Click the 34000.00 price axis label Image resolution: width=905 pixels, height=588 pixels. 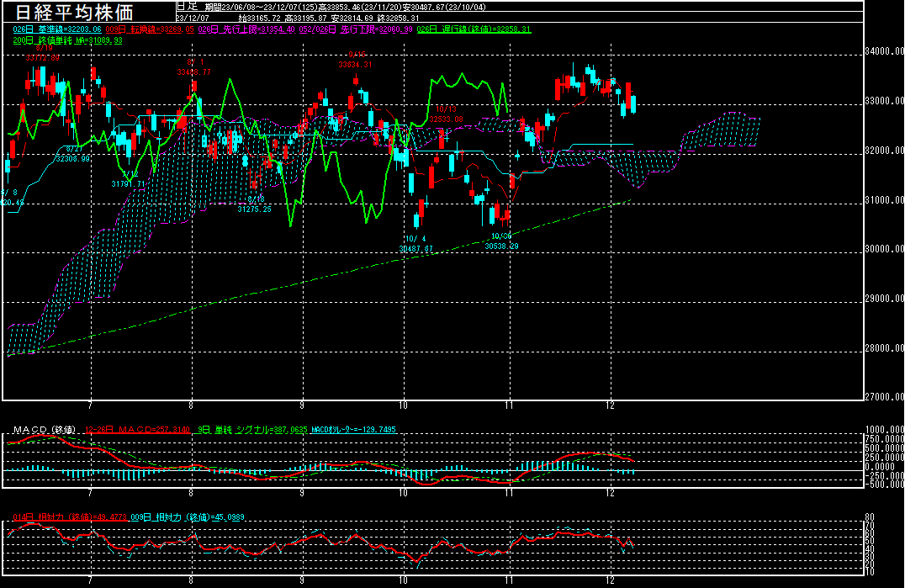pos(884,51)
